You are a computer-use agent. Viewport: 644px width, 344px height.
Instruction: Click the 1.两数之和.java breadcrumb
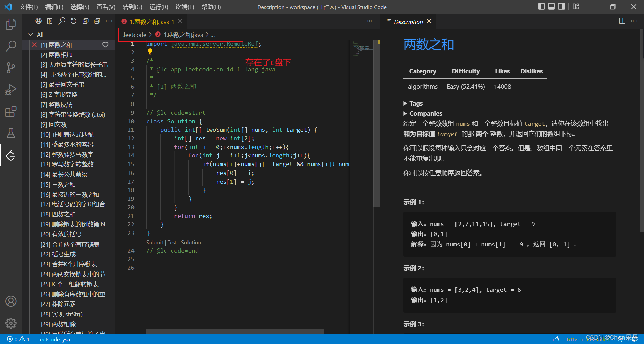tap(179, 35)
